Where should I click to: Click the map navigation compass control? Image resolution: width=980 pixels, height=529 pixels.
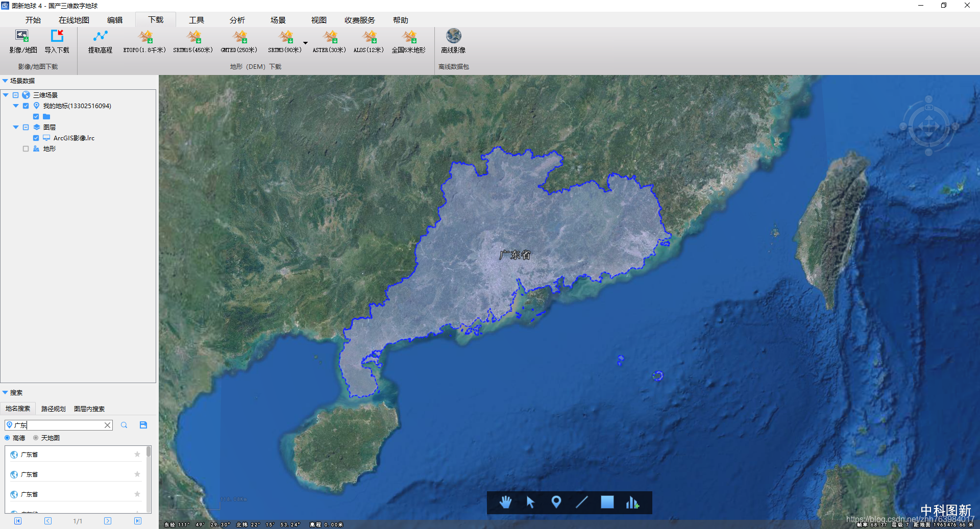929,125
